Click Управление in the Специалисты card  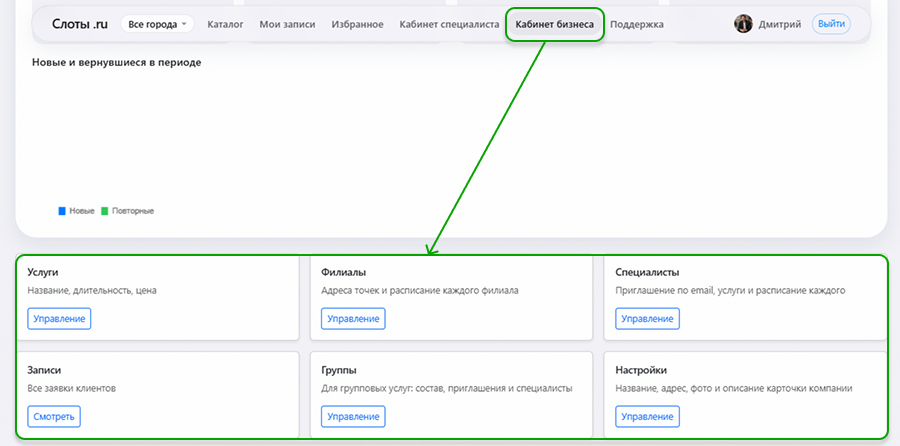click(647, 319)
